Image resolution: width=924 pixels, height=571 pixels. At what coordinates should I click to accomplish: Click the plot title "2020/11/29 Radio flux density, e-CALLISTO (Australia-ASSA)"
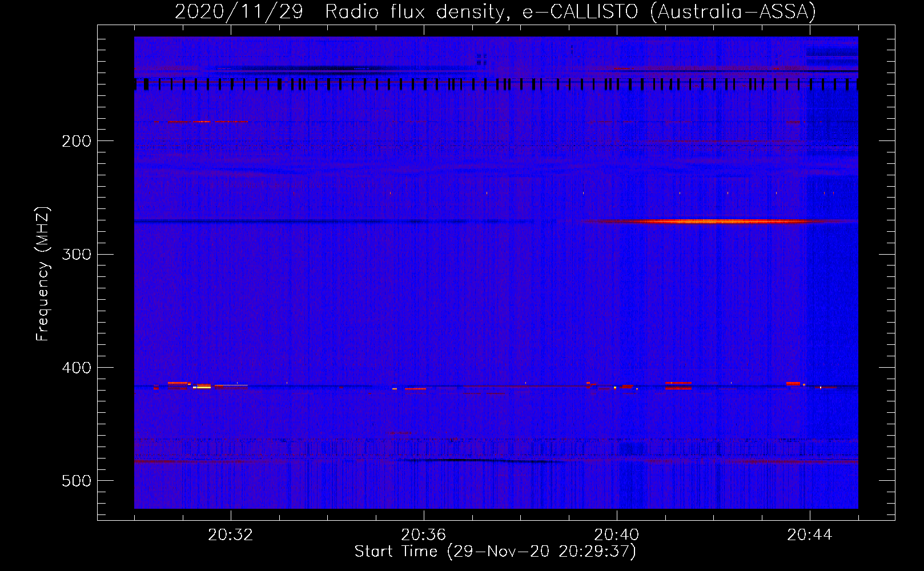[495, 11]
